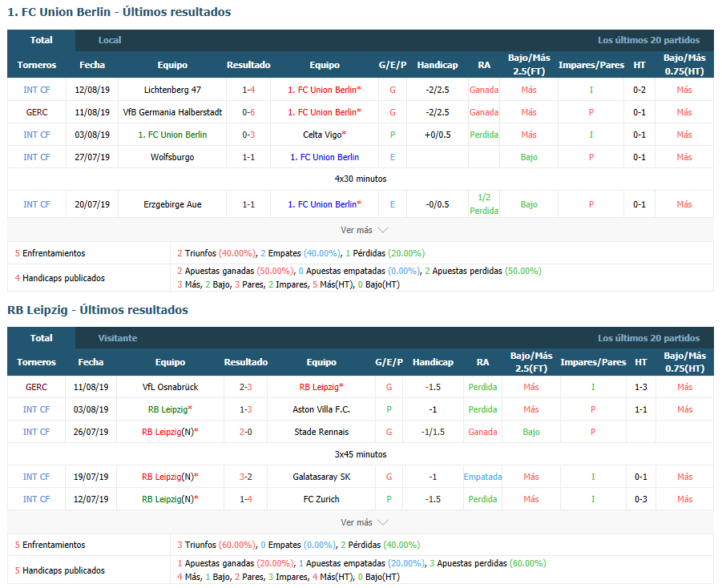The width and height of the screenshot is (722, 588).
Task: Click the 1-4 result in FC Zurich row
Action: [x=246, y=499]
